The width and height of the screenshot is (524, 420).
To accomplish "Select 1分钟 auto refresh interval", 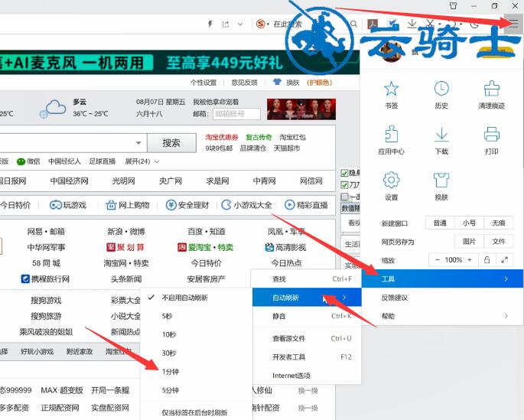I will (x=197, y=372).
